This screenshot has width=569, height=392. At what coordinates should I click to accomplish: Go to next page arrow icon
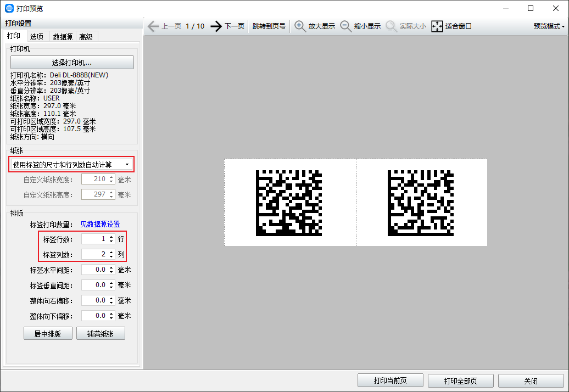[216, 26]
